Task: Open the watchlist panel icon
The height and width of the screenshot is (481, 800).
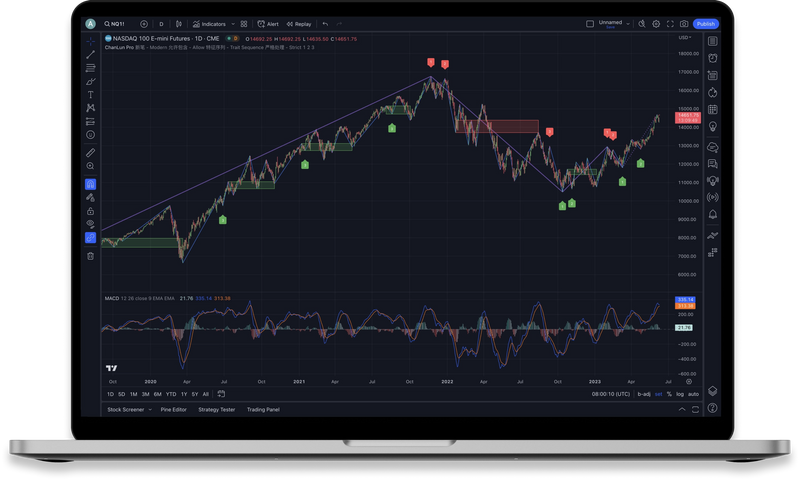Action: click(713, 41)
